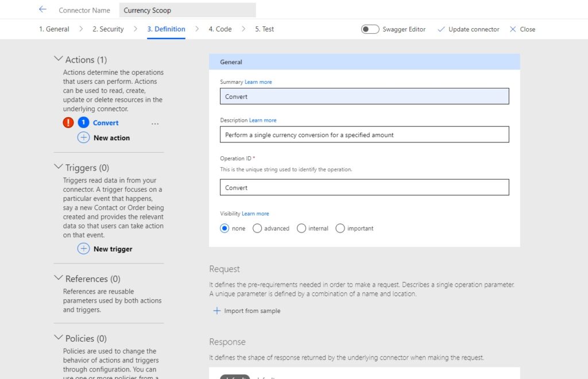Click the X Close icon
588x379 pixels.
(x=513, y=29)
